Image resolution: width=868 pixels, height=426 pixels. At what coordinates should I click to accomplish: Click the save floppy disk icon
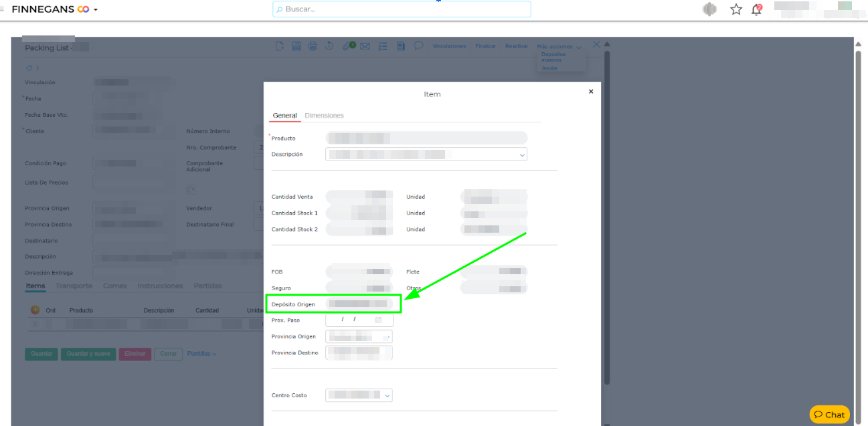point(296,46)
